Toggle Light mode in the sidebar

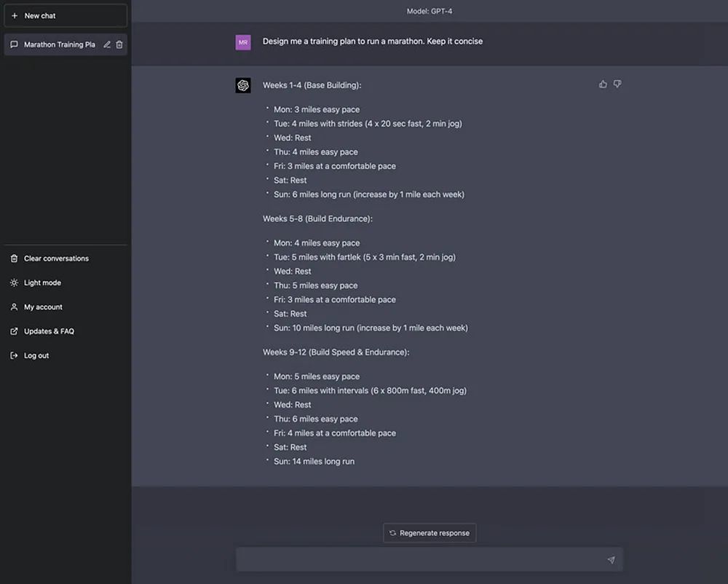pos(42,283)
